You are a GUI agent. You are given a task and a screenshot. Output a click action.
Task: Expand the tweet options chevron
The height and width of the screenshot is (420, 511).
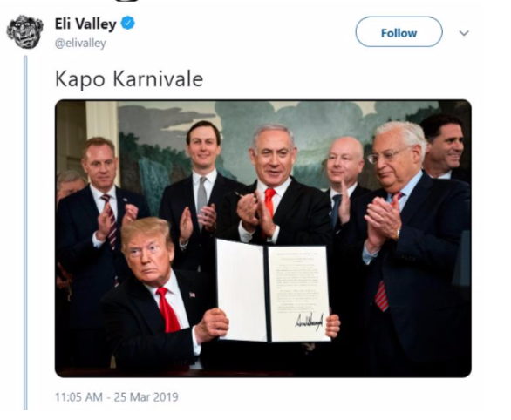point(464,33)
